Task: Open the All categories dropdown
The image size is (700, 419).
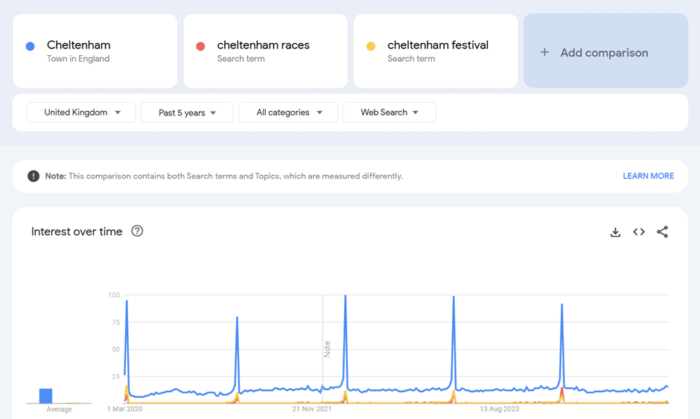Action: (x=288, y=113)
